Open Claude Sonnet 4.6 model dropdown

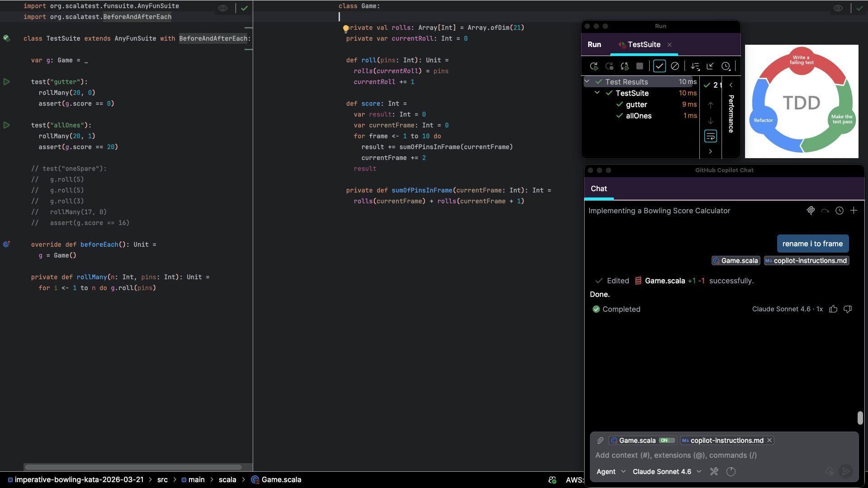coord(667,472)
